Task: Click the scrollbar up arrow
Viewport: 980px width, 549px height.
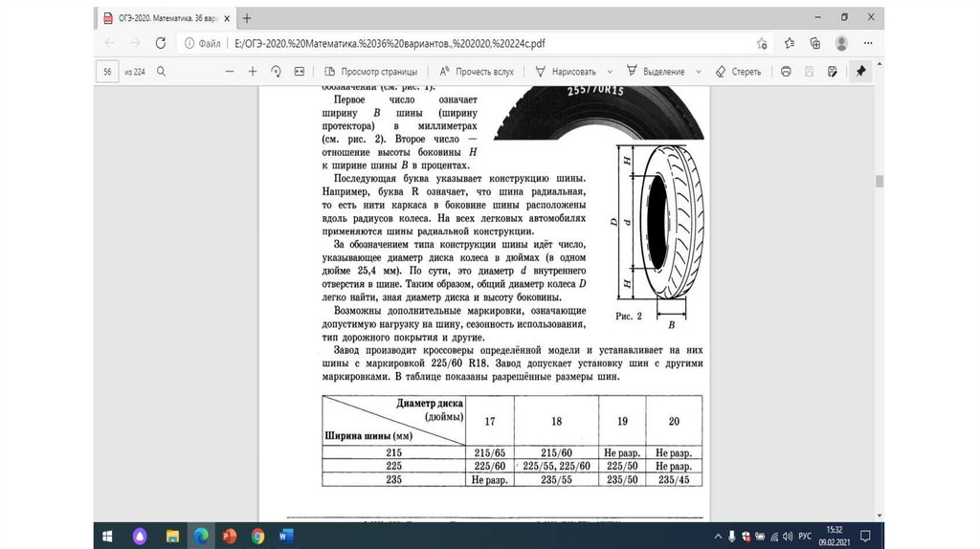Action: tap(880, 64)
